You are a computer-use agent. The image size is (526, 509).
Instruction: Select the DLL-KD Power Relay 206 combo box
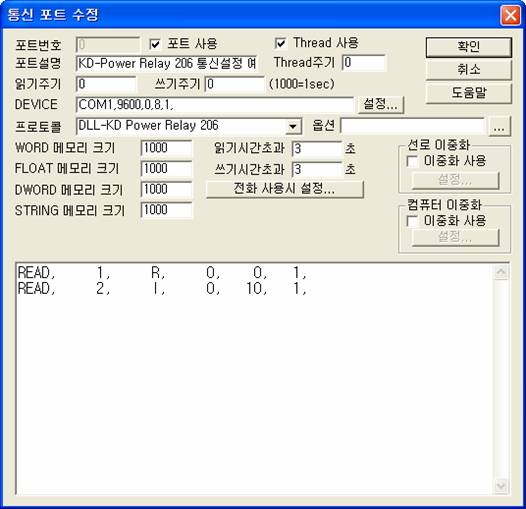pos(189,126)
